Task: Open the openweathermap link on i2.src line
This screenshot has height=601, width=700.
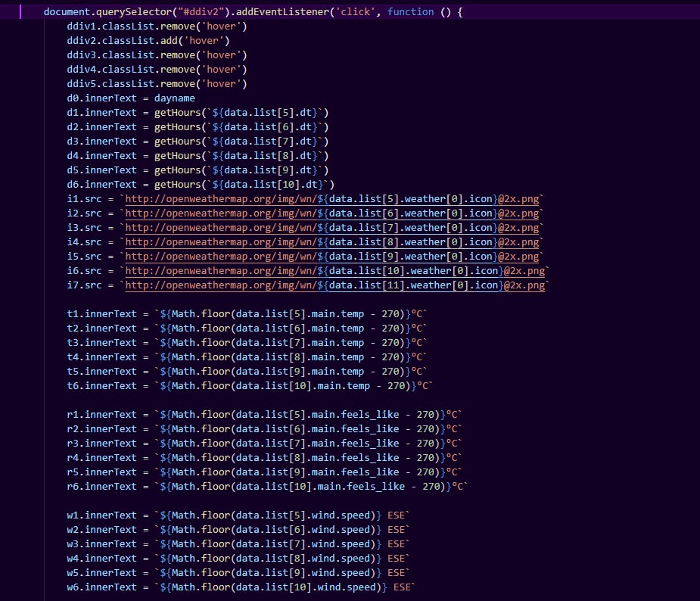Action: point(332,213)
